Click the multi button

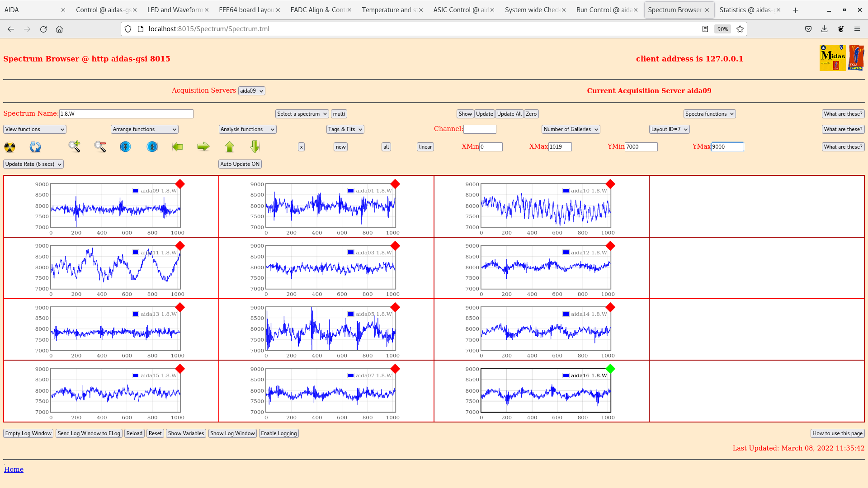(x=339, y=114)
